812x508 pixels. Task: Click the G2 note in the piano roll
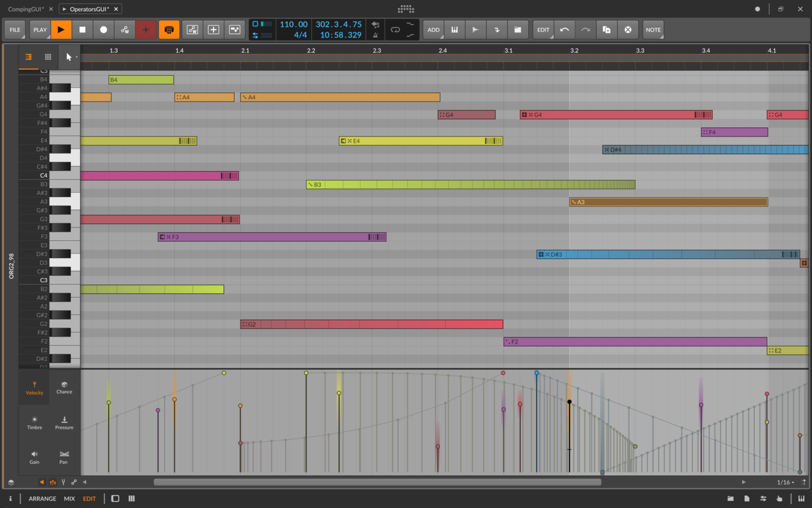pos(370,324)
